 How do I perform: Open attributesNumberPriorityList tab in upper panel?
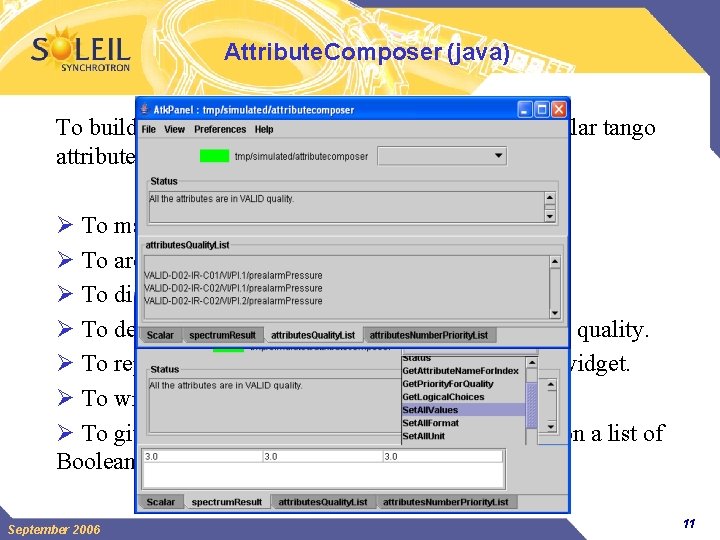(x=429, y=335)
